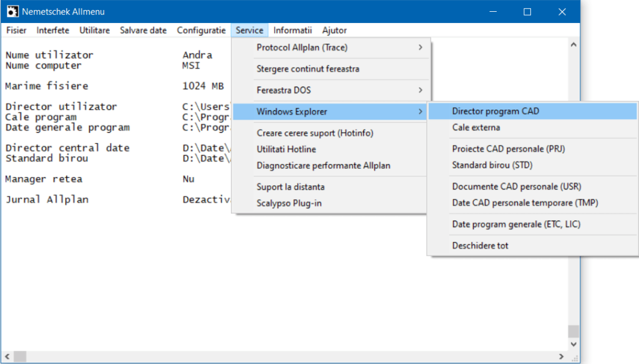Open the Utilitare menu
Viewport: 639px width, 364px height.
(95, 30)
